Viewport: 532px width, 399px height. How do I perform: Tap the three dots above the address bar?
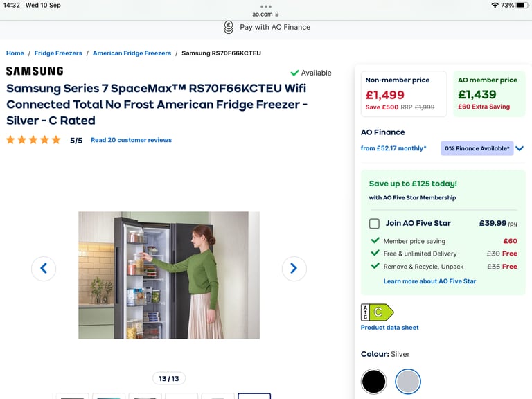[266, 6]
